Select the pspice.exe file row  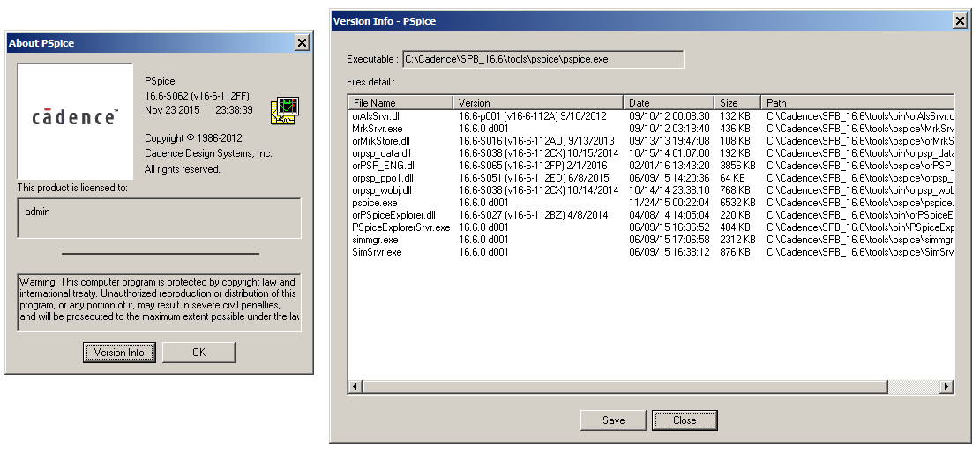(x=651, y=203)
